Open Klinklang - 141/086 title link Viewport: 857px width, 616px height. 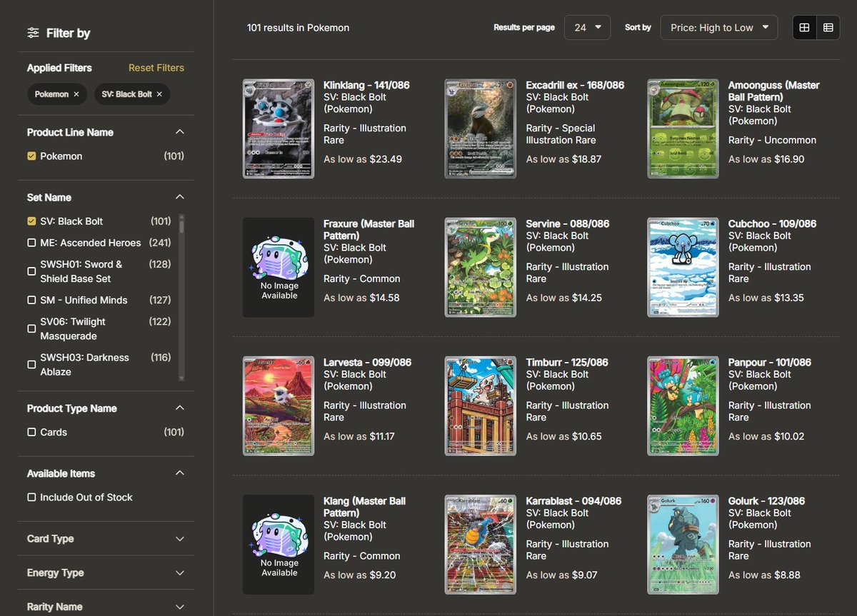tap(366, 85)
